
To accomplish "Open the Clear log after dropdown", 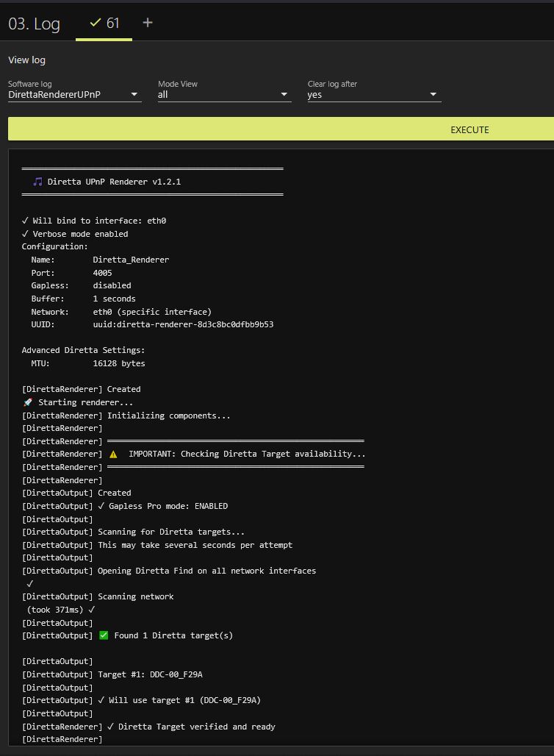I will point(374,94).
